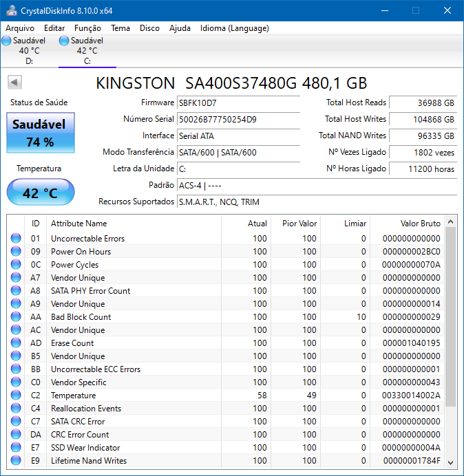Click scroll up arrow of attribute list

[451, 221]
